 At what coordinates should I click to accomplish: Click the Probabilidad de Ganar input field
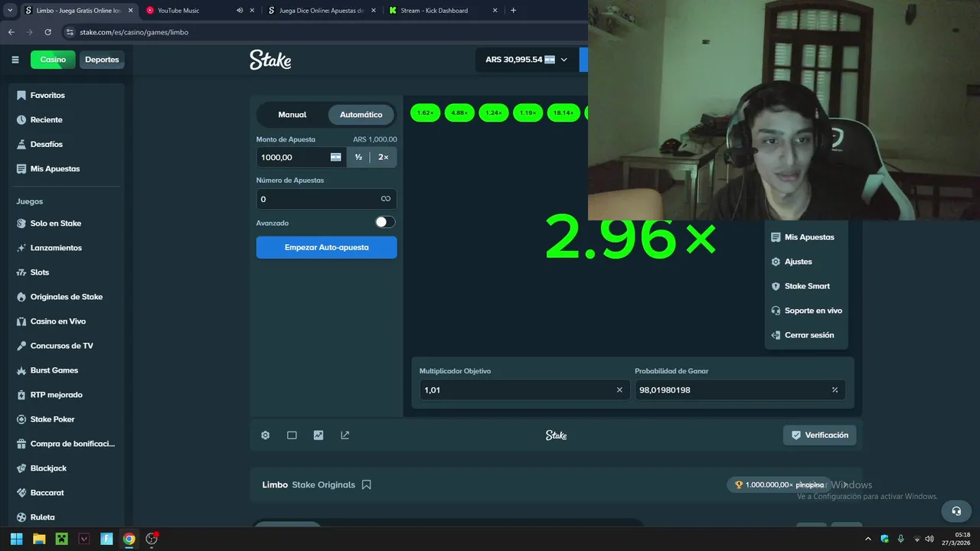[x=740, y=390]
